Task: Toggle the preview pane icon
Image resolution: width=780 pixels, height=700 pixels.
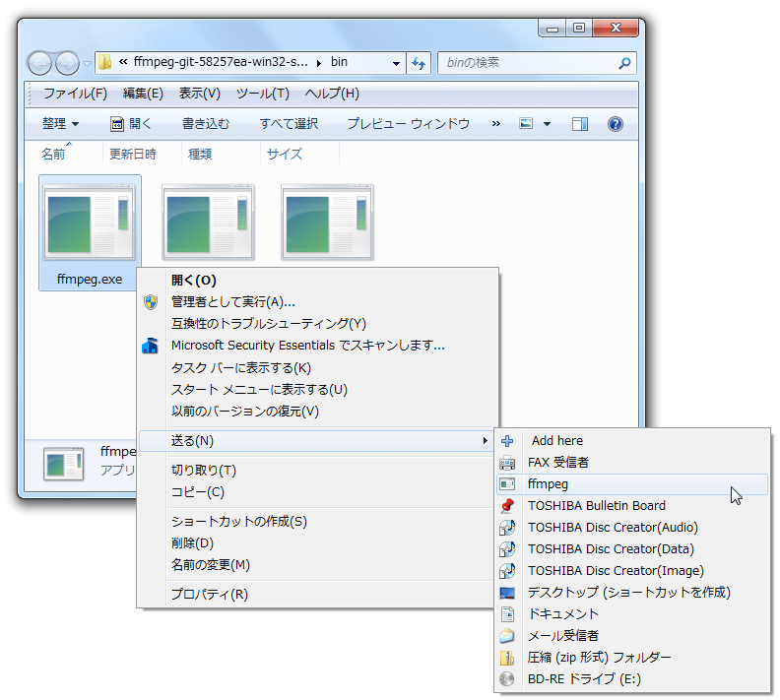Action: [x=580, y=124]
